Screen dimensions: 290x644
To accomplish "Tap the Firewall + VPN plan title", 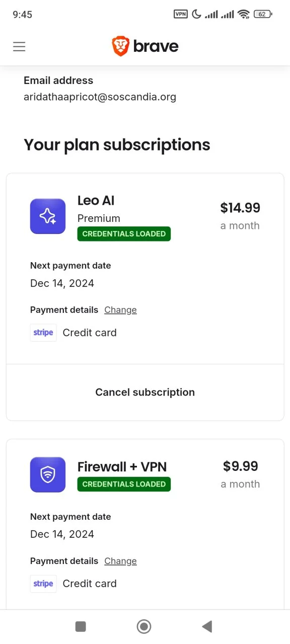I will pyautogui.click(x=122, y=467).
